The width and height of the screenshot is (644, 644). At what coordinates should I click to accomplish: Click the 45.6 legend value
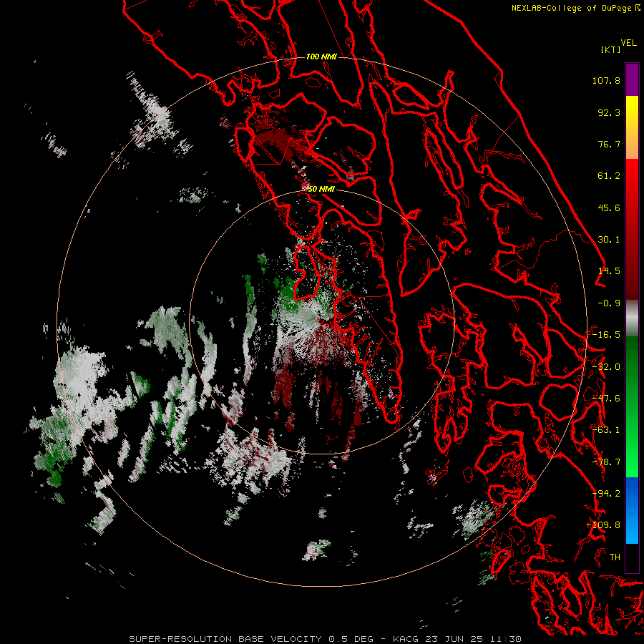pos(609,208)
